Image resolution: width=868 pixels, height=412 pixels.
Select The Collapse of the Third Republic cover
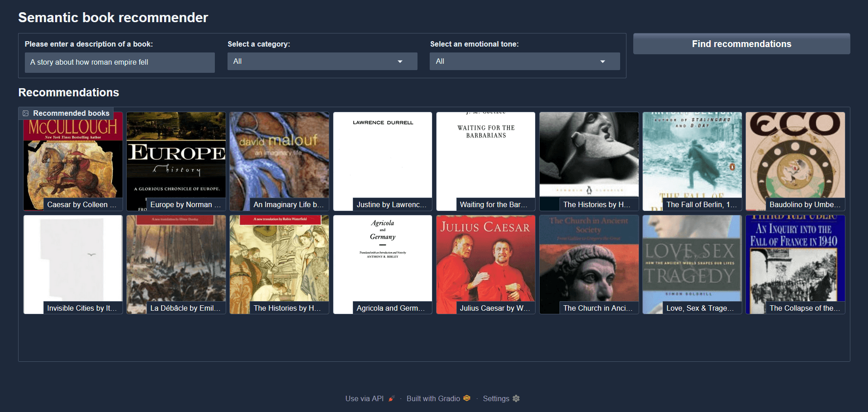pos(795,265)
